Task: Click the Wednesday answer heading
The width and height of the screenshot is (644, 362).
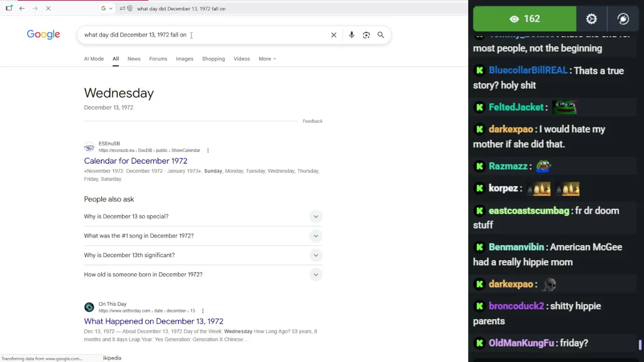Action: point(119,93)
